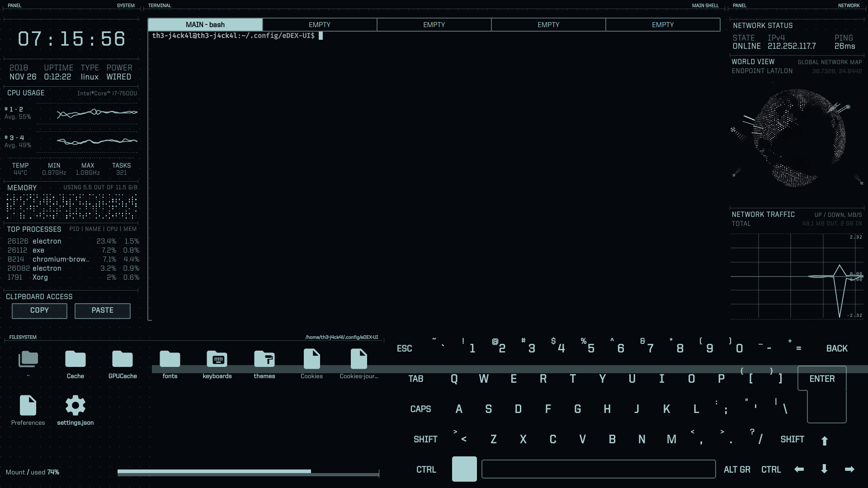Open the settings.json gear icon
Image resolution: width=868 pixels, height=488 pixels.
[75, 406]
